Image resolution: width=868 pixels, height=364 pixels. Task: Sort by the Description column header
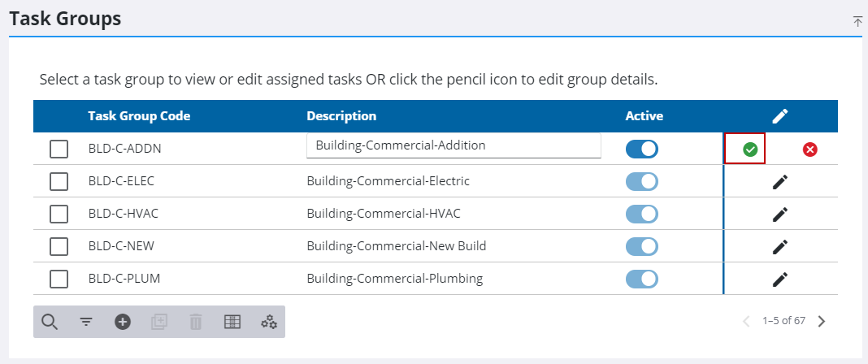(x=341, y=116)
